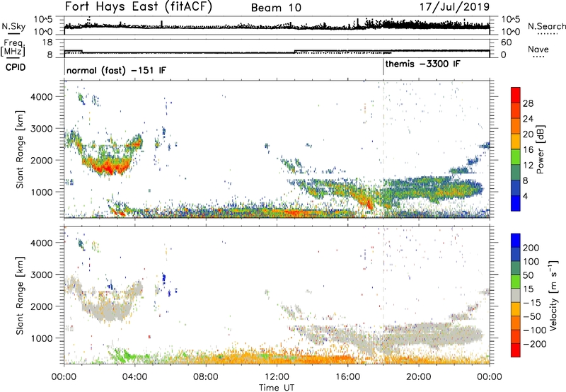The image size is (566, 392).
Task: Click the date 17/Jul/2019
Action: pos(454,7)
